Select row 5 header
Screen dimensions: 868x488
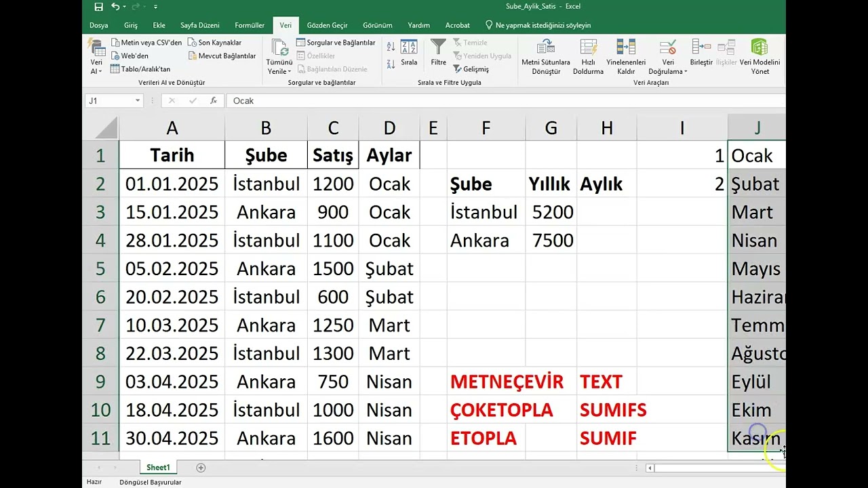pyautogui.click(x=100, y=268)
